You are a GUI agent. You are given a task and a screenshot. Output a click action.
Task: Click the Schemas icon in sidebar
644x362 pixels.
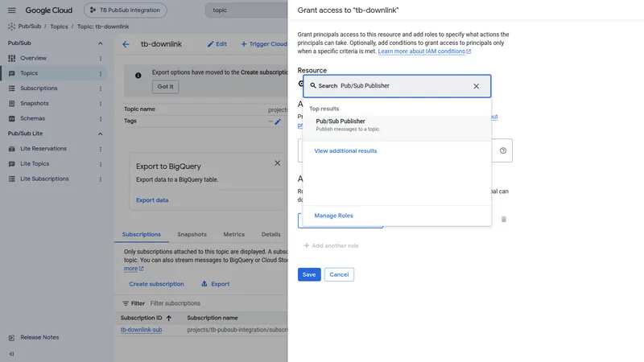point(12,118)
